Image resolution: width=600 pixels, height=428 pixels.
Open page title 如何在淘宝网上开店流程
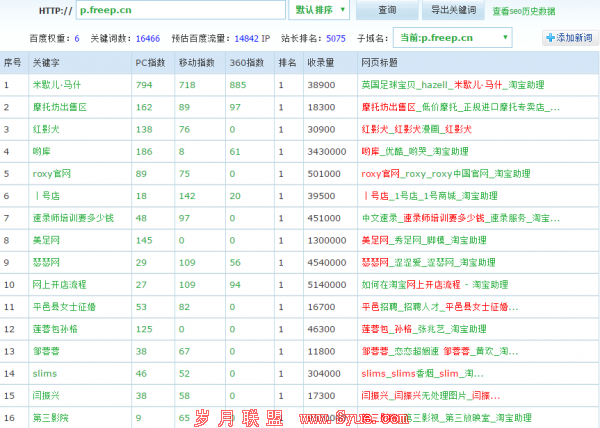click(x=435, y=285)
